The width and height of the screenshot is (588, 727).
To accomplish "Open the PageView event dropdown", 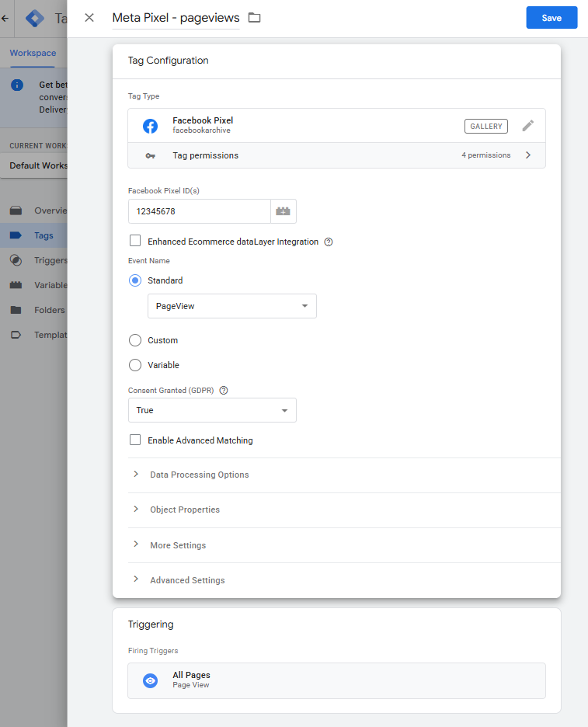I will [231, 306].
